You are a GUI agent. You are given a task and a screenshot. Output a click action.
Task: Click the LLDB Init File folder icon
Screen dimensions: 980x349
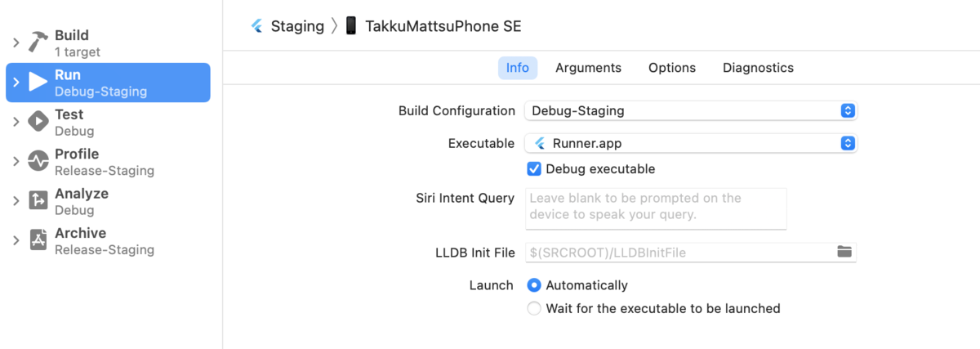click(844, 252)
